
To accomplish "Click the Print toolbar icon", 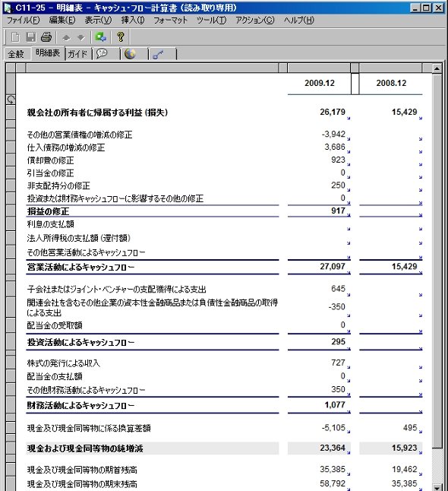I will tap(46, 37).
